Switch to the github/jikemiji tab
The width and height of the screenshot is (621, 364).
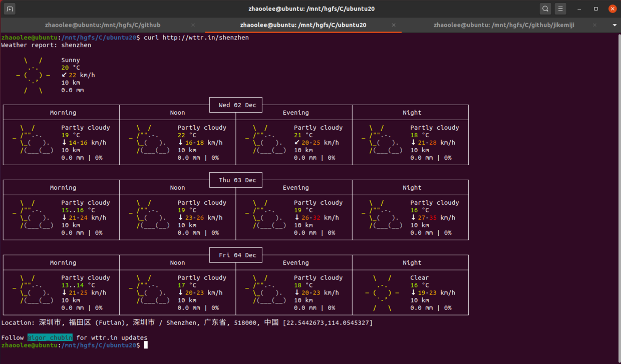click(x=503, y=25)
